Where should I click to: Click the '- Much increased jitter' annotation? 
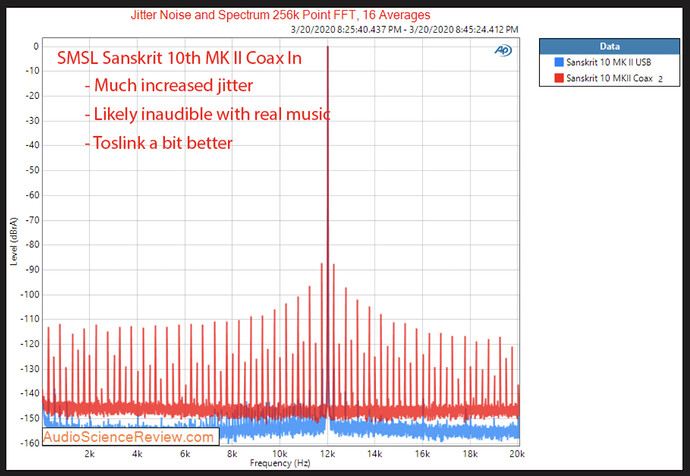click(169, 85)
